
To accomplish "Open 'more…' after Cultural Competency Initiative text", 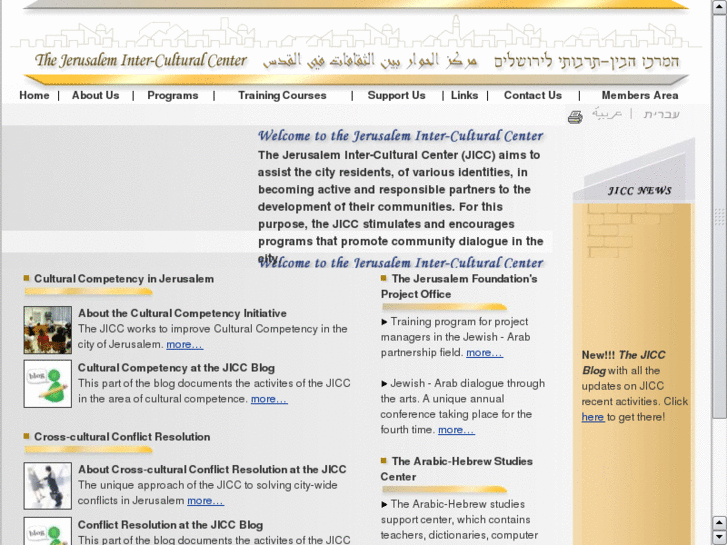I will pos(185,345).
